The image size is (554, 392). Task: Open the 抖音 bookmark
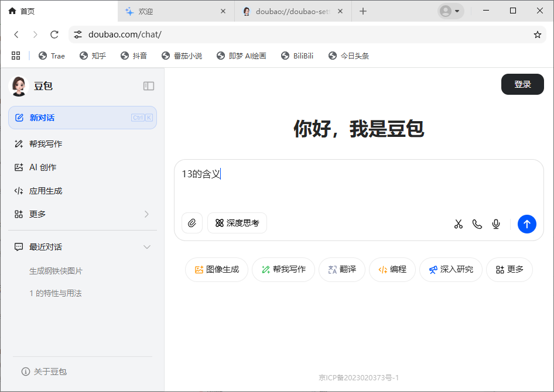(134, 56)
